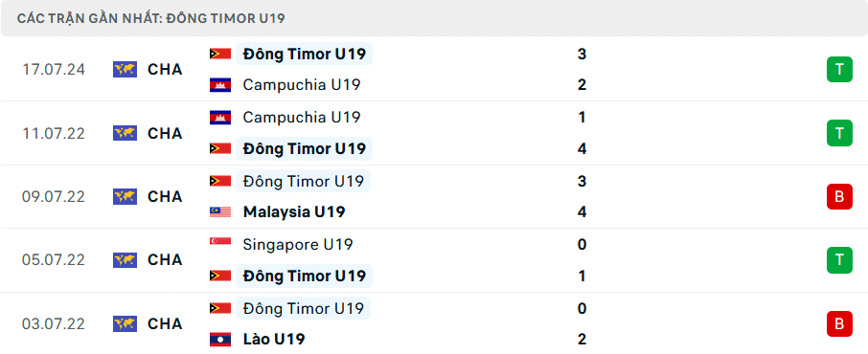The image size is (868, 354).
Task: Click the Malaysia U19 flag icon
Action: coord(220,211)
